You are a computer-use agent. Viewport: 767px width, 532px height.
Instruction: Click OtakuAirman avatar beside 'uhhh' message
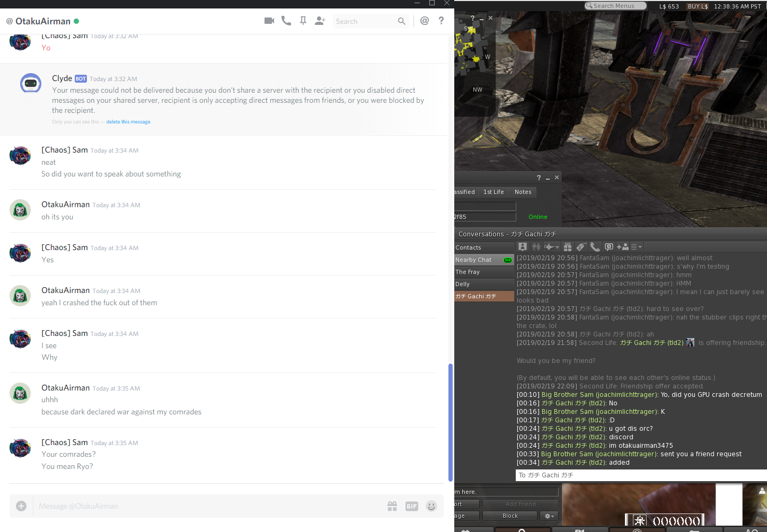(20, 393)
